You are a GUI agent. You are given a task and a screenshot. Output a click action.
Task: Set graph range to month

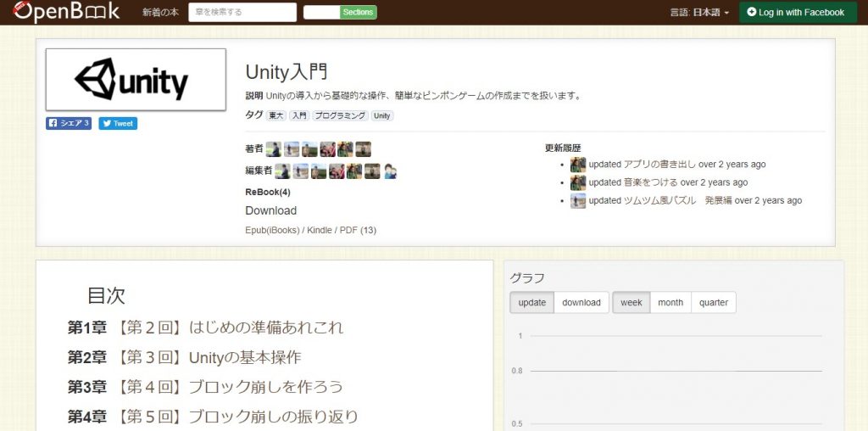[x=670, y=303]
